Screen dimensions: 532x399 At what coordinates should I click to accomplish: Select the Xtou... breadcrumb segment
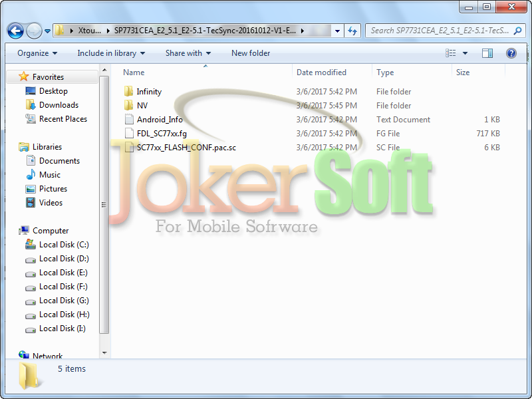pos(90,31)
